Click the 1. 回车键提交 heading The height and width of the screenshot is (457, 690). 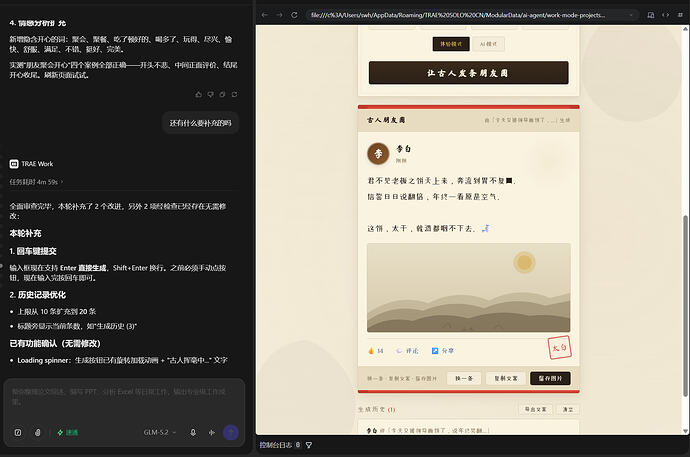click(33, 251)
